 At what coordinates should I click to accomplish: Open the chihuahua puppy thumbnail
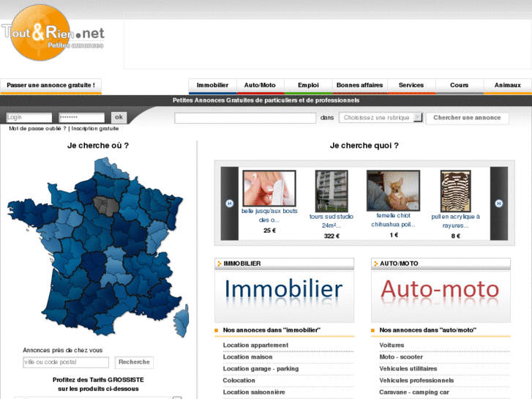pos(393,190)
